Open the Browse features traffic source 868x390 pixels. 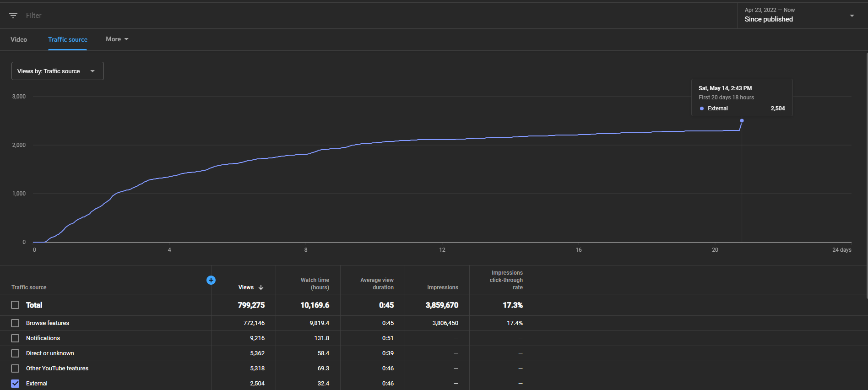[x=48, y=323]
